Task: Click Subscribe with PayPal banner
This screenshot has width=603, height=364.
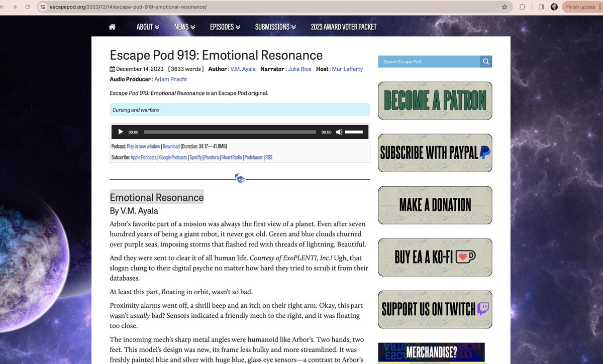Action: 435,153
